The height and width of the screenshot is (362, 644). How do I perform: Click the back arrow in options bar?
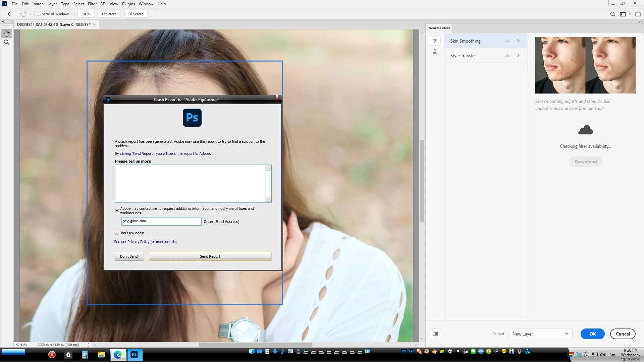point(9,14)
